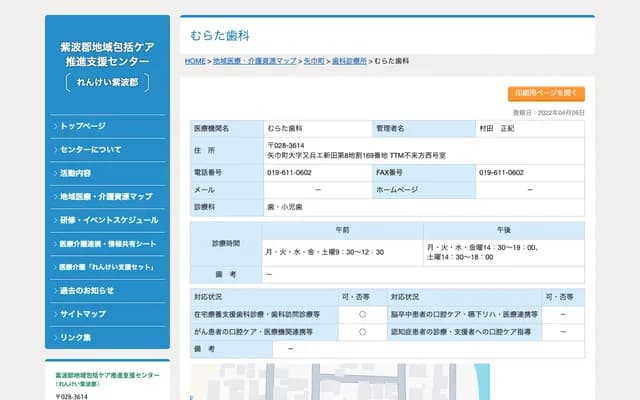640x400 pixels.
Task: Click the 印刷用ページを開く orange button
Action: pyautogui.click(x=546, y=93)
